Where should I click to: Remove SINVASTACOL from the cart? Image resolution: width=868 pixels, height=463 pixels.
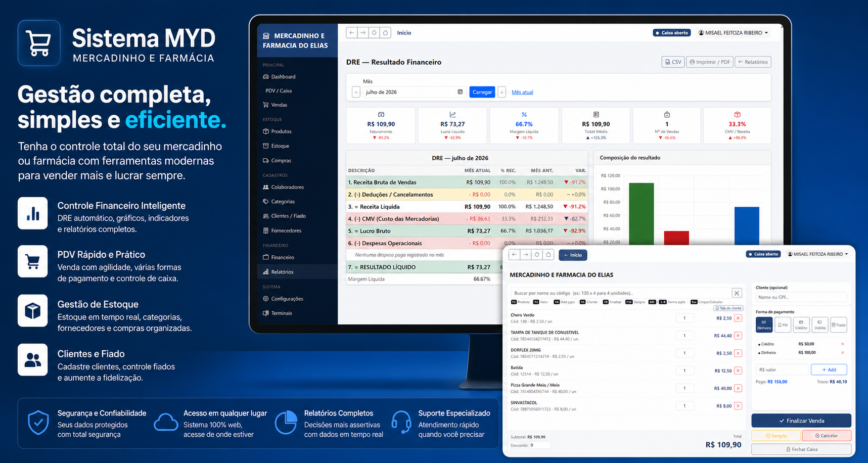pyautogui.click(x=738, y=406)
